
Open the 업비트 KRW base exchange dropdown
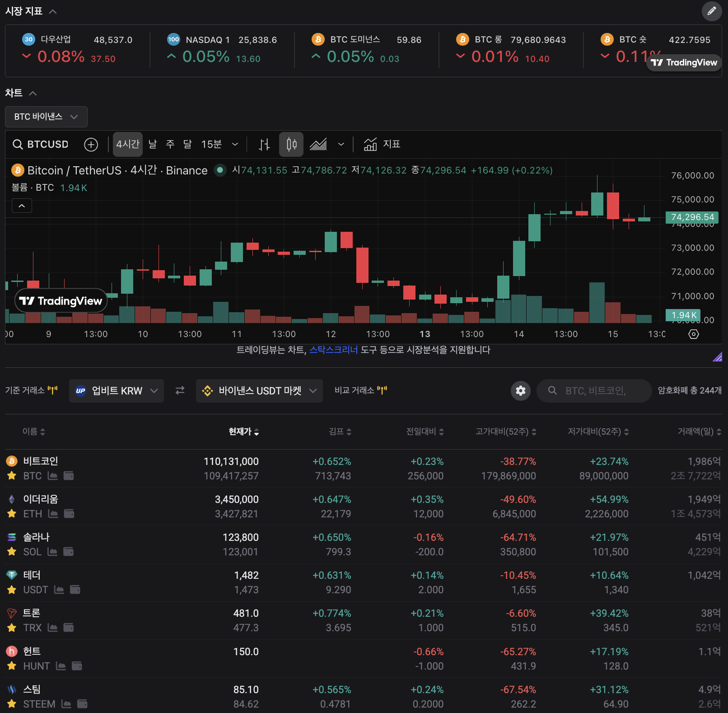click(x=117, y=390)
